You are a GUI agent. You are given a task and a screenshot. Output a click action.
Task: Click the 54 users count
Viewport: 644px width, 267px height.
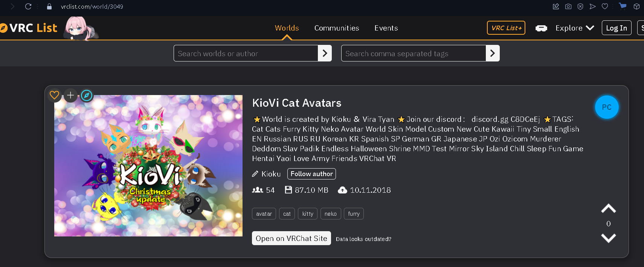(x=263, y=190)
